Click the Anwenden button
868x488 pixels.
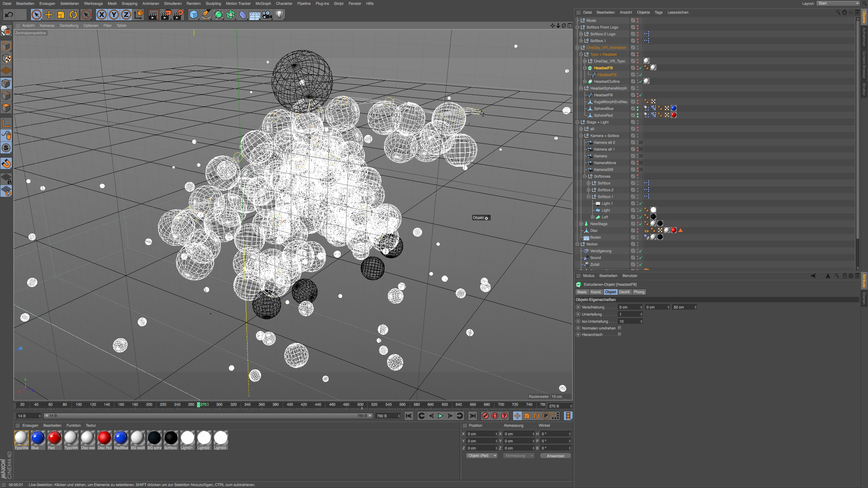point(555,456)
